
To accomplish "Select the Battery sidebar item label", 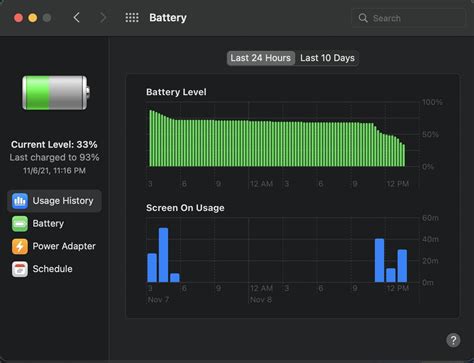I will [x=48, y=223].
